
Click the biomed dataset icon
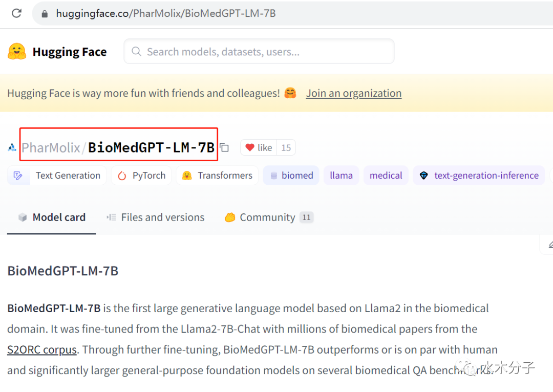pos(273,176)
